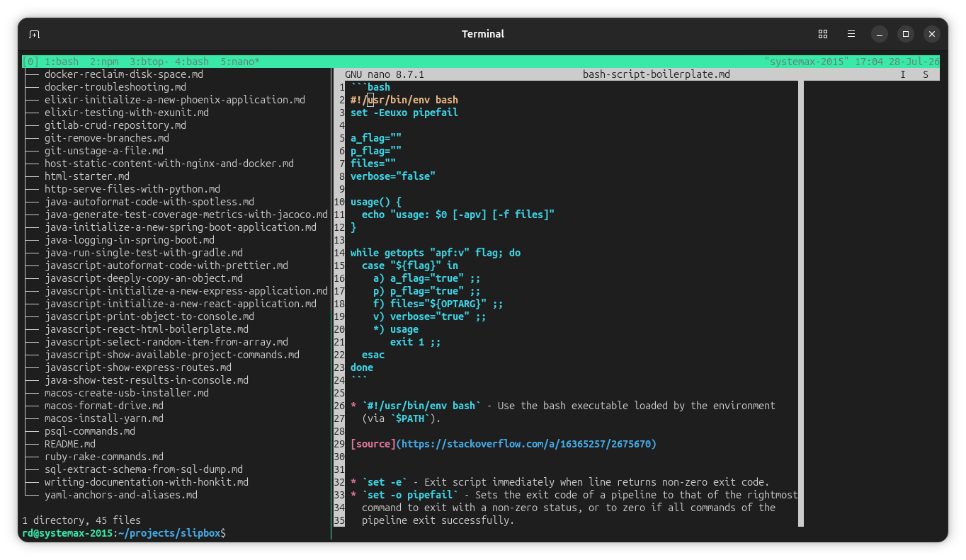Click the bash-script-boilerplate.md filename in nano header
The width and height of the screenshot is (966, 560).
(657, 74)
